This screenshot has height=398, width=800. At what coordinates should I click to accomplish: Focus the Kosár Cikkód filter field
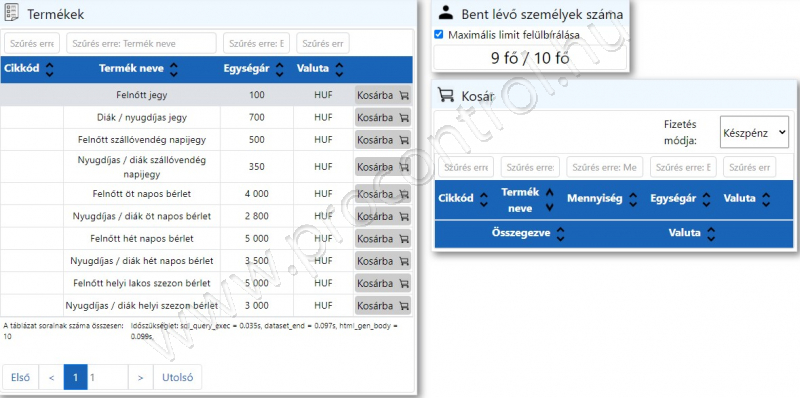coord(466,167)
